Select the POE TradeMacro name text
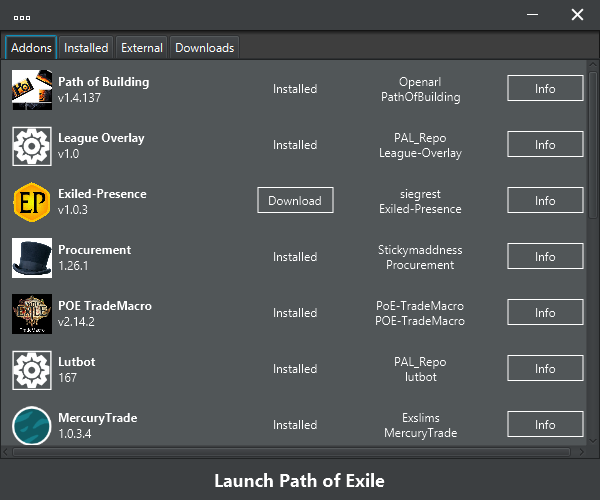600x500 pixels. pos(105,306)
